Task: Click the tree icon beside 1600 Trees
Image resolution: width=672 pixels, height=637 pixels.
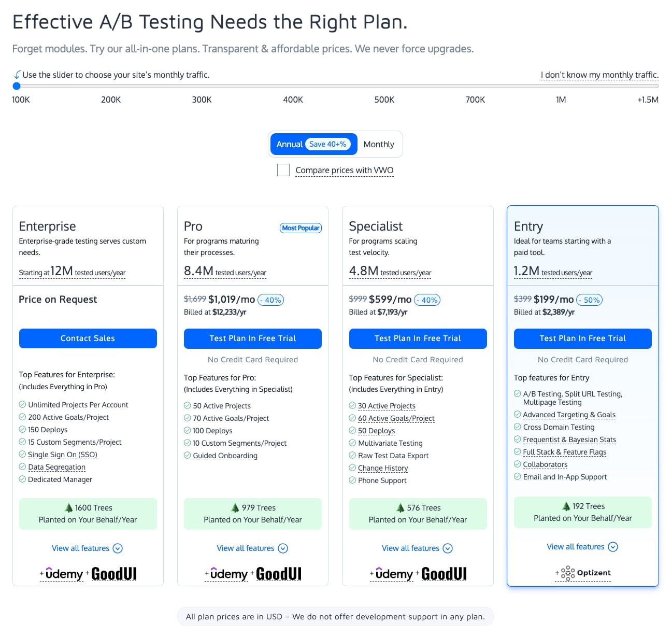Action: click(x=68, y=507)
